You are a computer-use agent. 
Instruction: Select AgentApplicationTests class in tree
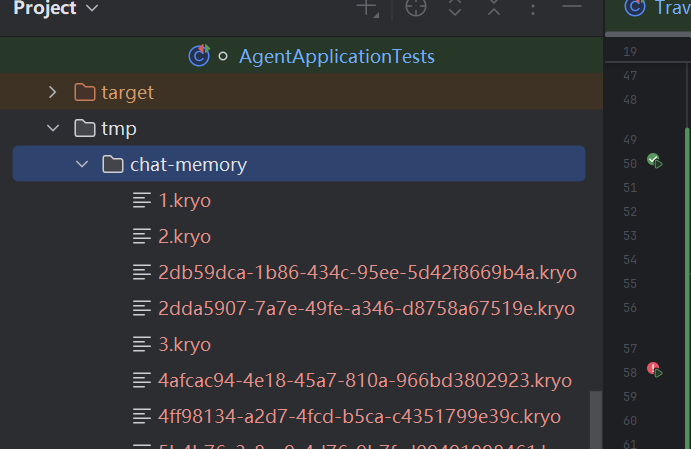(x=337, y=56)
